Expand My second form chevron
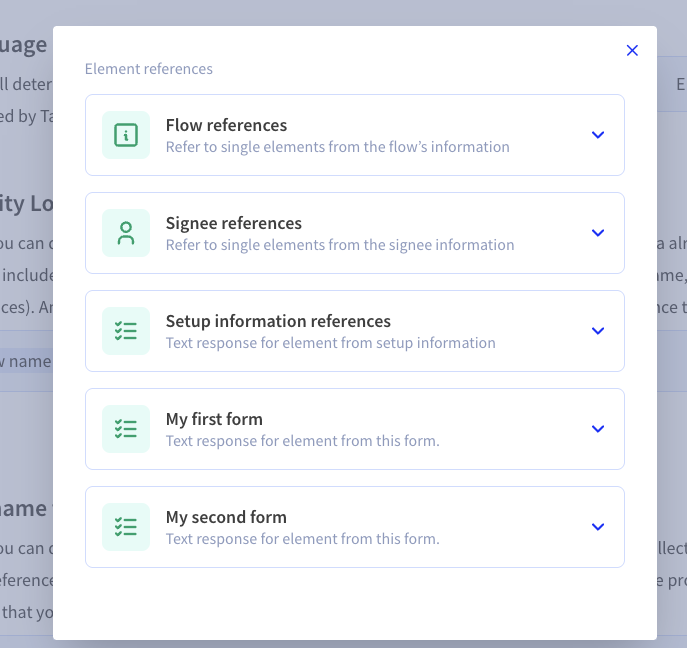This screenshot has width=687, height=648. click(x=598, y=527)
